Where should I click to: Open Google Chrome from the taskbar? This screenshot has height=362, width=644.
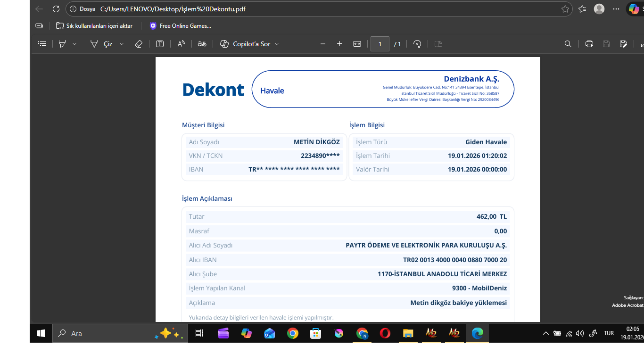(x=293, y=333)
